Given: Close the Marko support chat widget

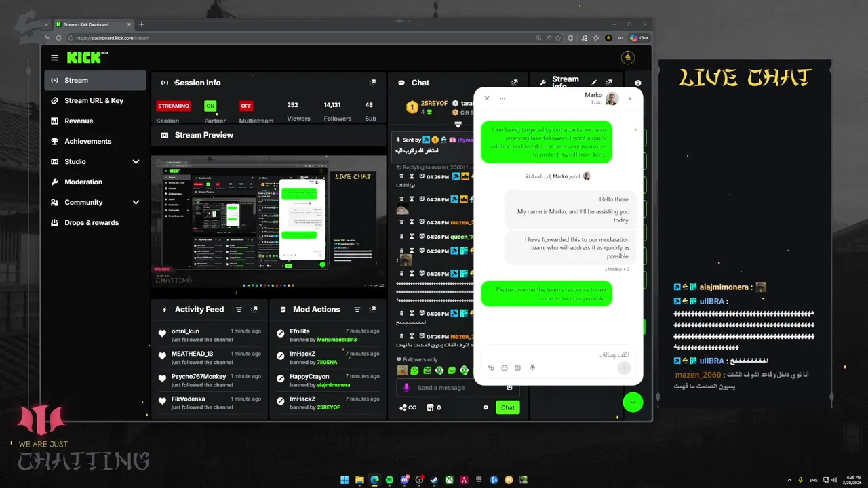Looking at the screenshot, I should click(x=487, y=98).
